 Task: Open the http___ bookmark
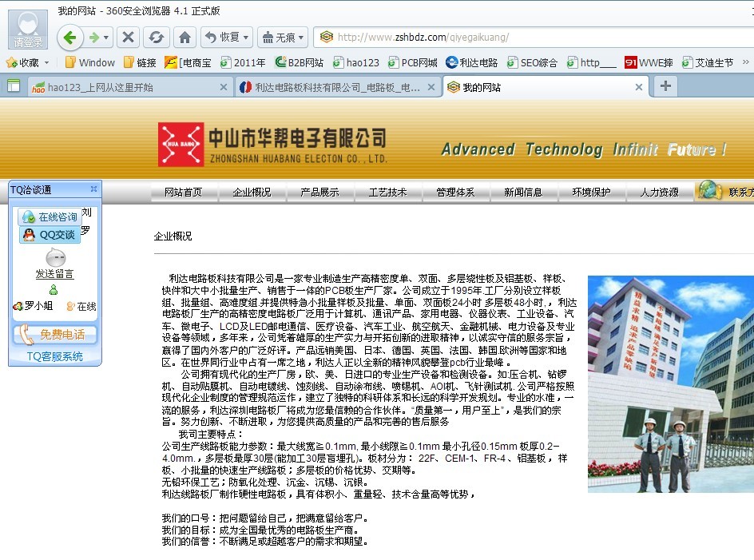tap(591, 62)
